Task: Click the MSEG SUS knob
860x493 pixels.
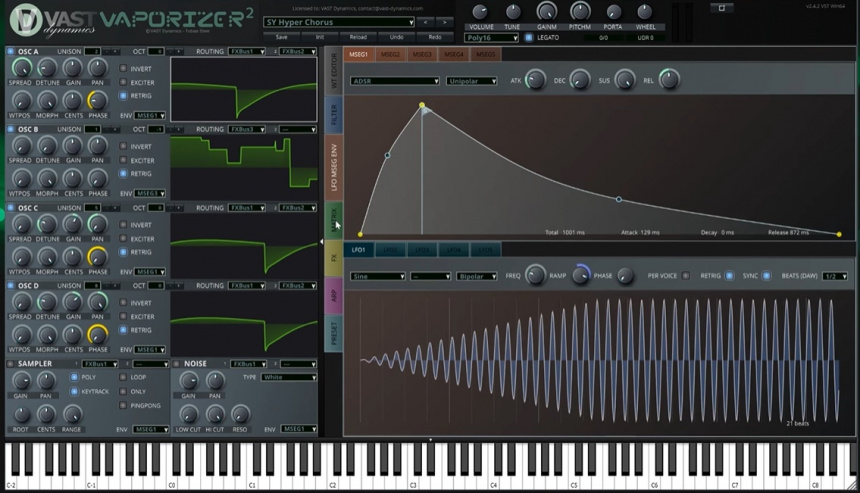Action: (625, 80)
